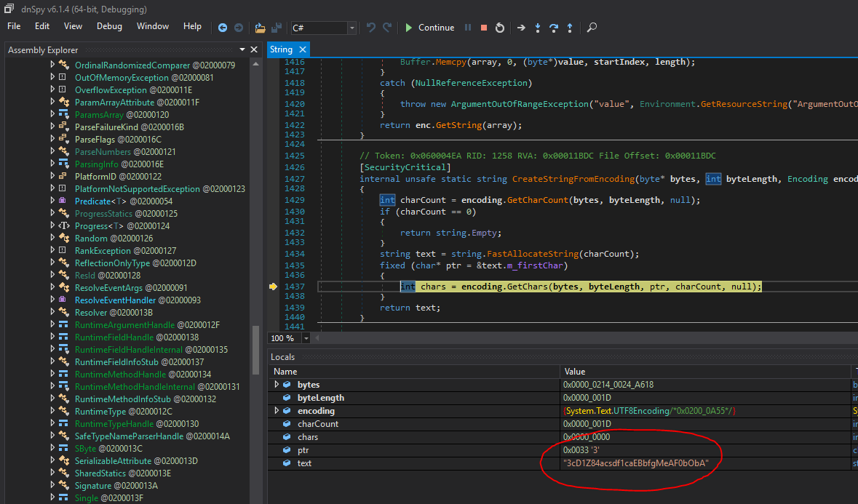858x504 pixels.
Task: Open an assembly with the folder icon
Action: (x=260, y=28)
